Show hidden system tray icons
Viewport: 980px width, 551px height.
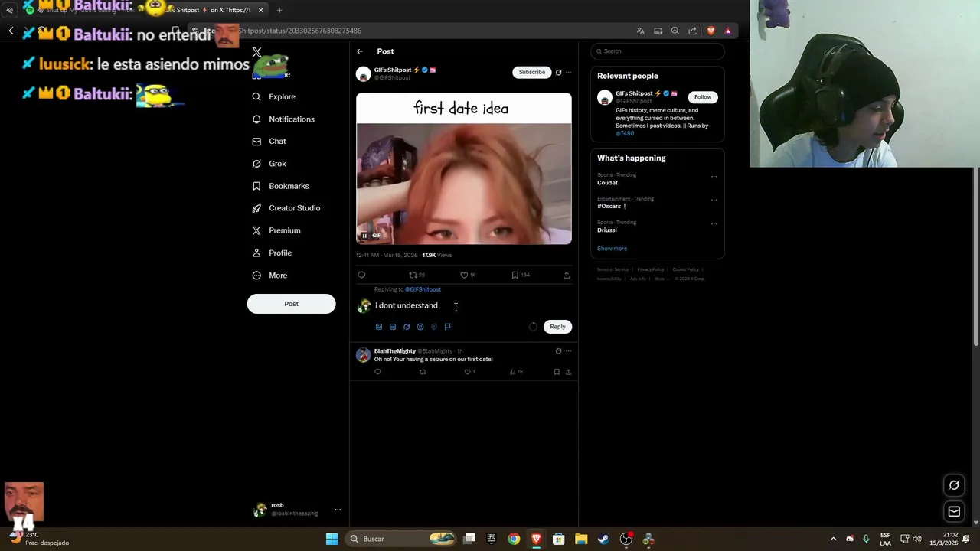(833, 539)
